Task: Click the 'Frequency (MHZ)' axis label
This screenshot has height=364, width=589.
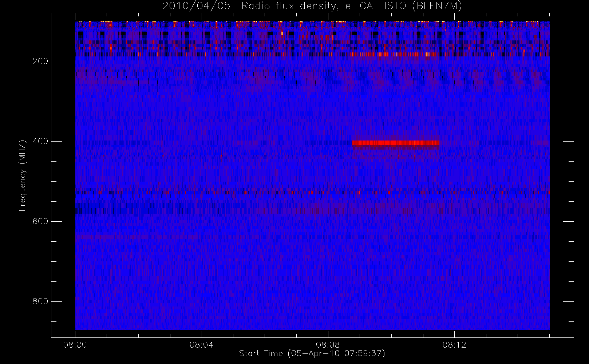Action: point(23,175)
